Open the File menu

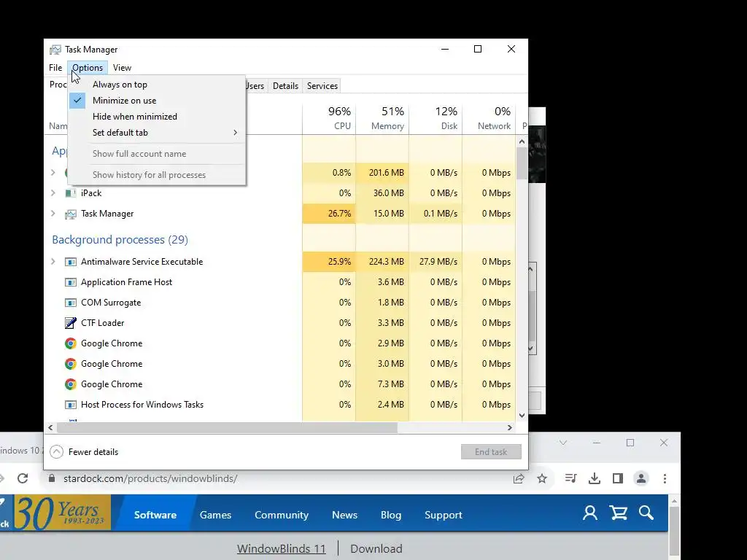click(55, 68)
